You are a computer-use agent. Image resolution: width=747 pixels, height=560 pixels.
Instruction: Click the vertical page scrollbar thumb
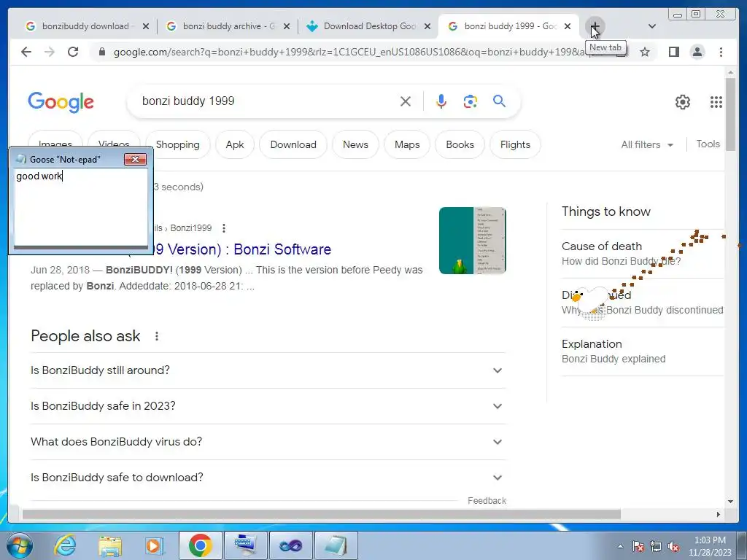pos(730,114)
